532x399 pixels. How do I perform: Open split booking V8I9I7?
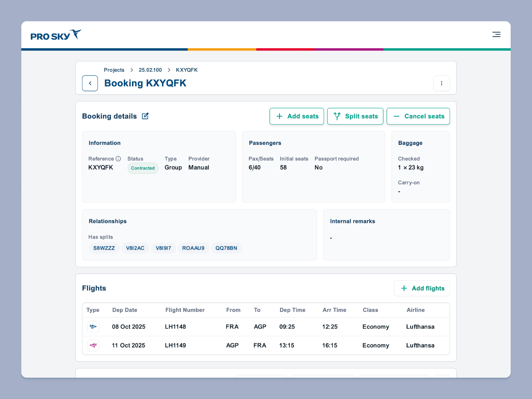163,248
